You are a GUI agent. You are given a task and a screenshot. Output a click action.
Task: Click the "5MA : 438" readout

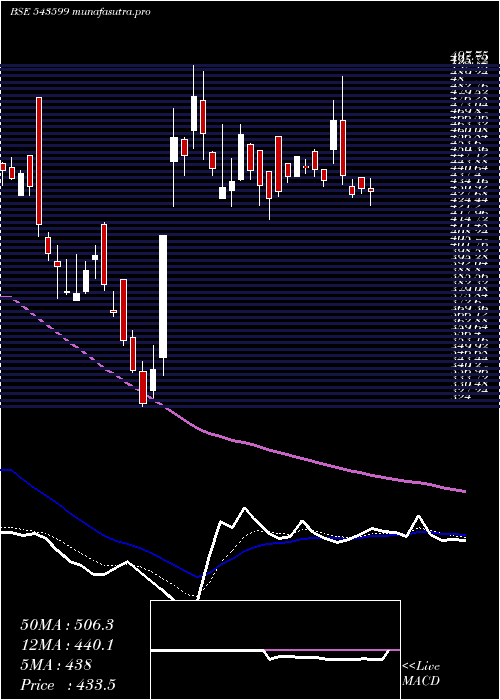pyautogui.click(x=56, y=665)
